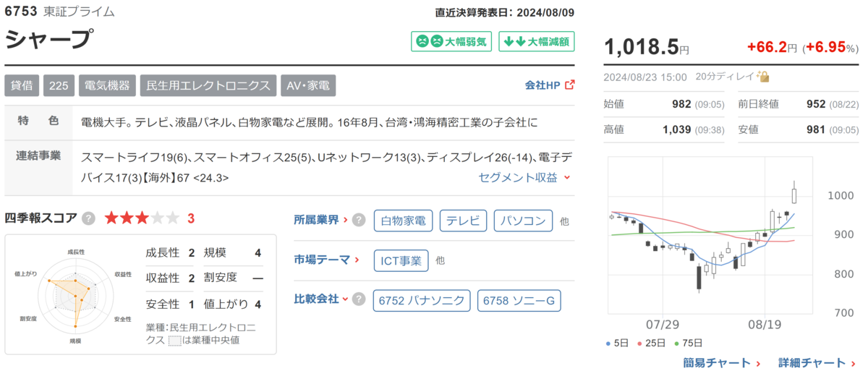Open the 会社HP link
The height and width of the screenshot is (371, 868).
click(x=542, y=85)
